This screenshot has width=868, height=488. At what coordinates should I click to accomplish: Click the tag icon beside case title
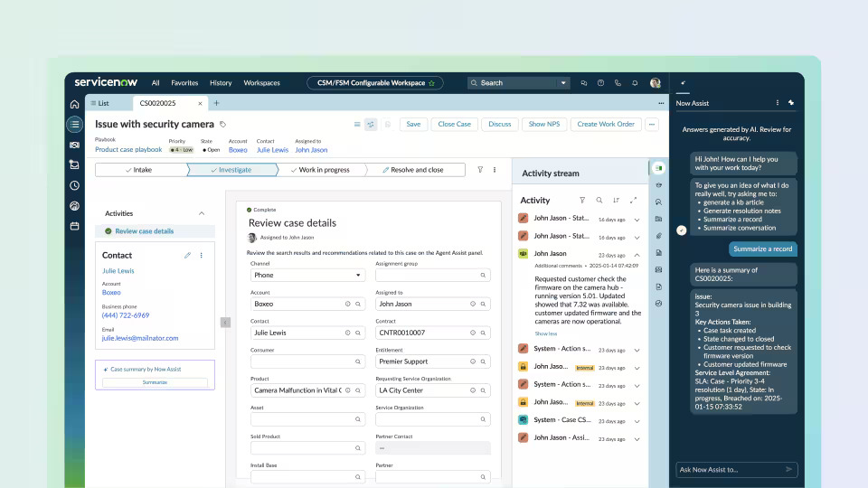(223, 125)
